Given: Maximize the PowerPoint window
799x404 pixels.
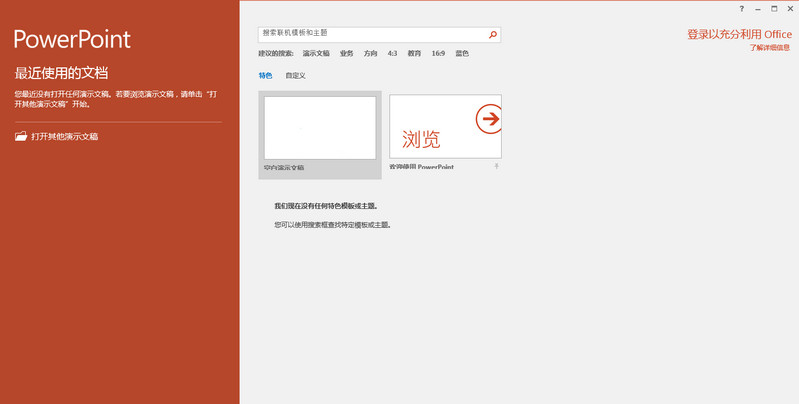Looking at the screenshot, I should click(x=774, y=9).
